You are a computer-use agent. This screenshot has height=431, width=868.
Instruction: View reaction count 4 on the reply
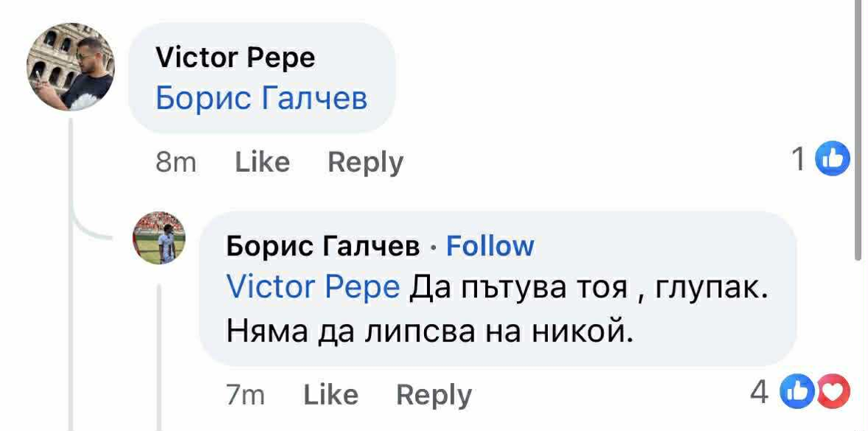(760, 393)
